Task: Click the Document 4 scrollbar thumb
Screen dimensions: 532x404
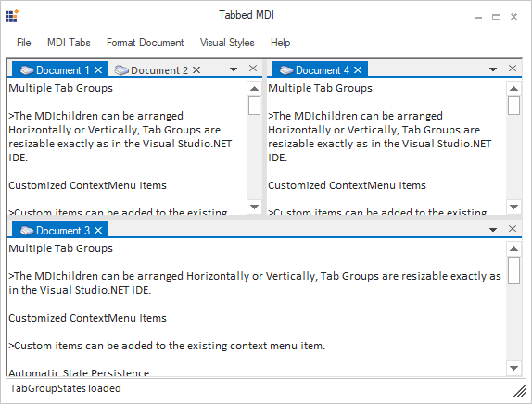Action: pyautogui.click(x=513, y=106)
